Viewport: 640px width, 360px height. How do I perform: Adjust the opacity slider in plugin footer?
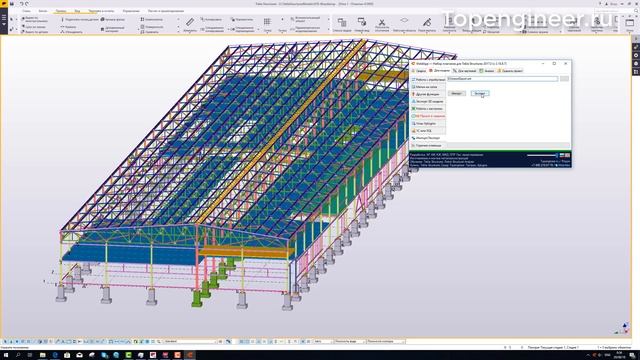[542, 155]
